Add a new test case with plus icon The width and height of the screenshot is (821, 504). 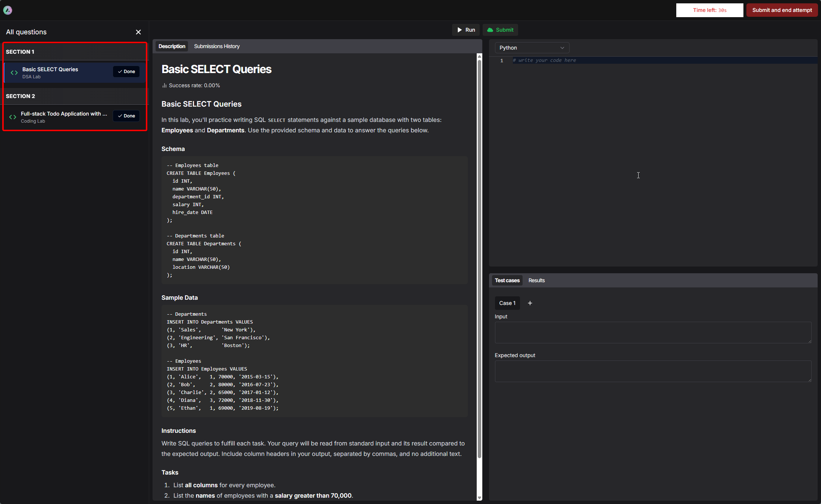[x=530, y=303]
